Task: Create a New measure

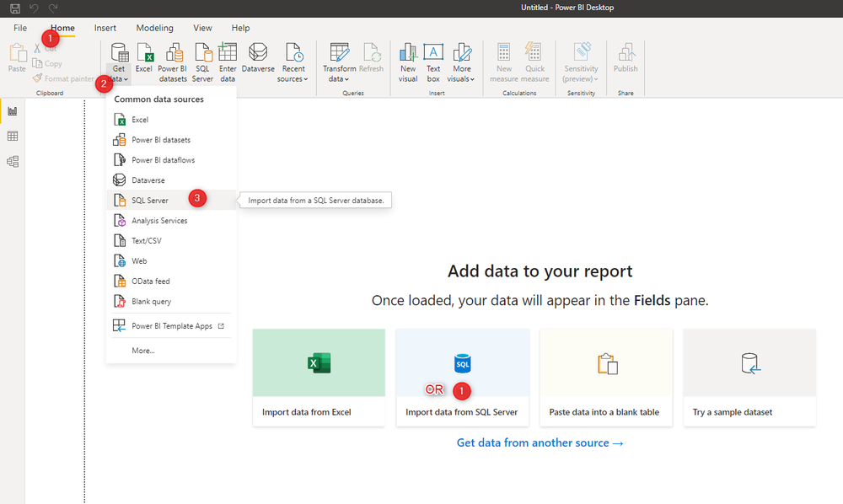Action: [x=504, y=59]
